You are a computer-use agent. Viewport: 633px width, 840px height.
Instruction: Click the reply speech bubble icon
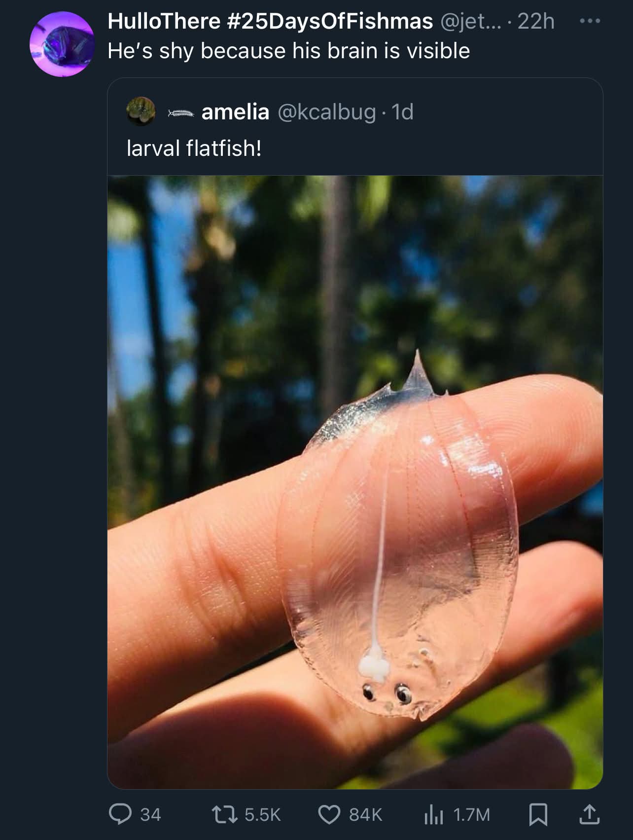(x=120, y=814)
